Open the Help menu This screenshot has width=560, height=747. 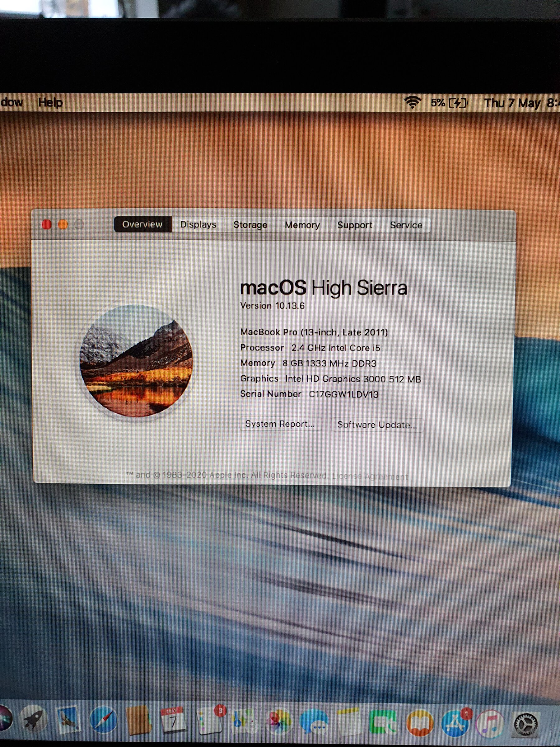(x=51, y=102)
